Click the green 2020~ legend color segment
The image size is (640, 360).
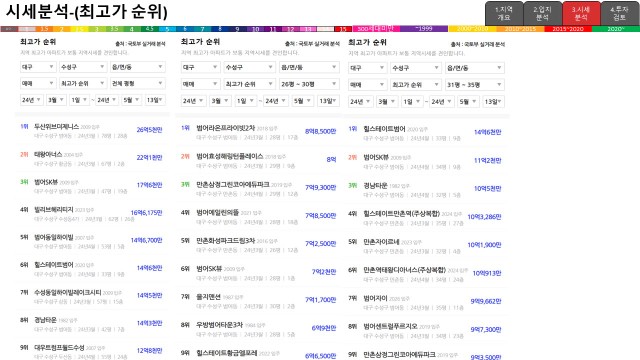pos(616,29)
